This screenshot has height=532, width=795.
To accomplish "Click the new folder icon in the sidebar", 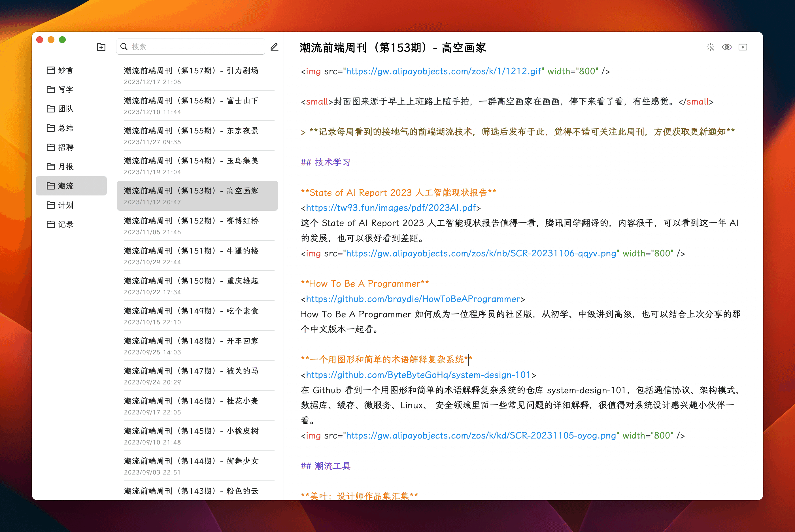I will pos(101,47).
